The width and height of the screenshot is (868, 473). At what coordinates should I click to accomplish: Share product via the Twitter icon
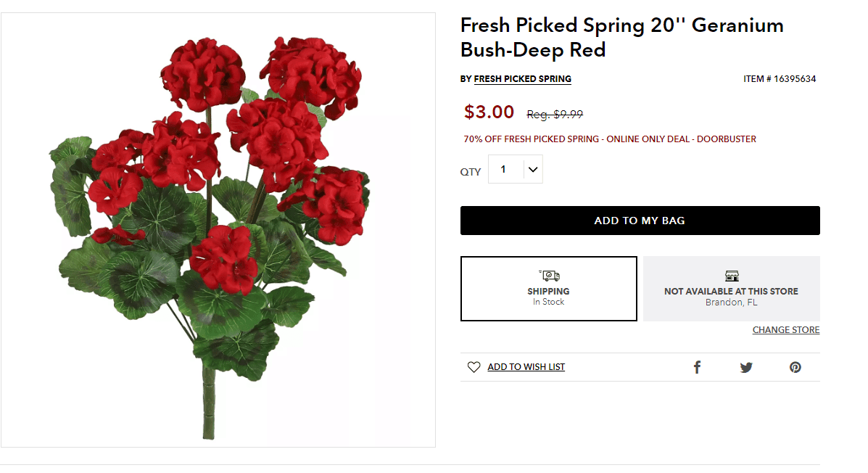(x=746, y=367)
